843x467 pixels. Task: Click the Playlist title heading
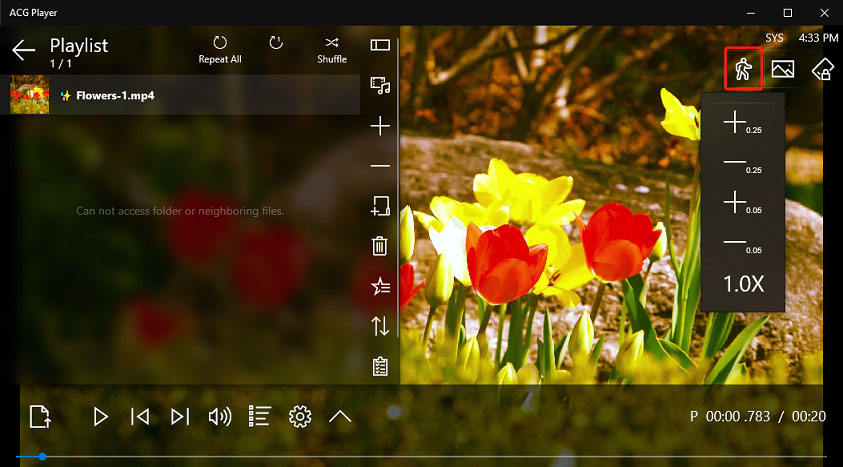point(79,46)
